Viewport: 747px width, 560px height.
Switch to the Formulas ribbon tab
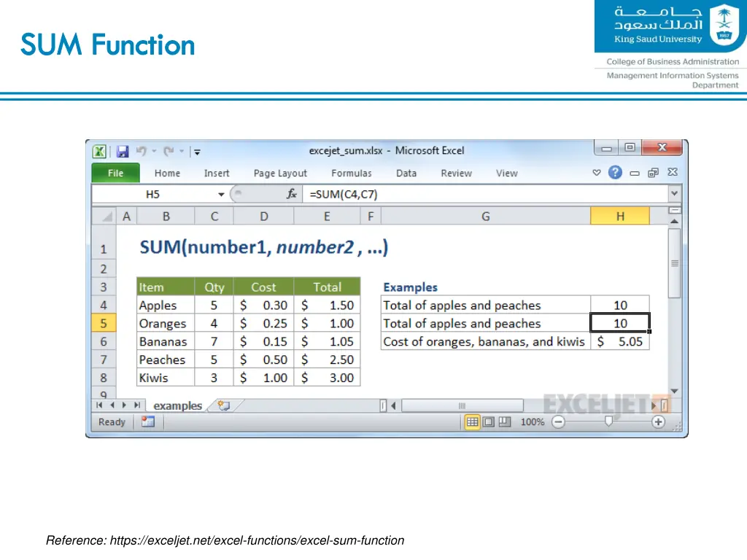[x=352, y=174]
